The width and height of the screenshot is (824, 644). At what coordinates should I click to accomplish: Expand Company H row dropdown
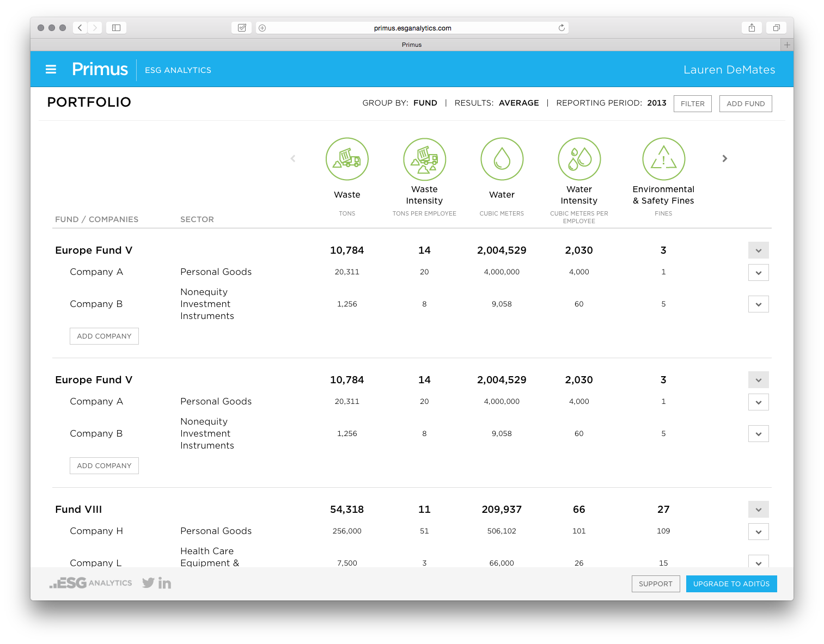(x=758, y=531)
